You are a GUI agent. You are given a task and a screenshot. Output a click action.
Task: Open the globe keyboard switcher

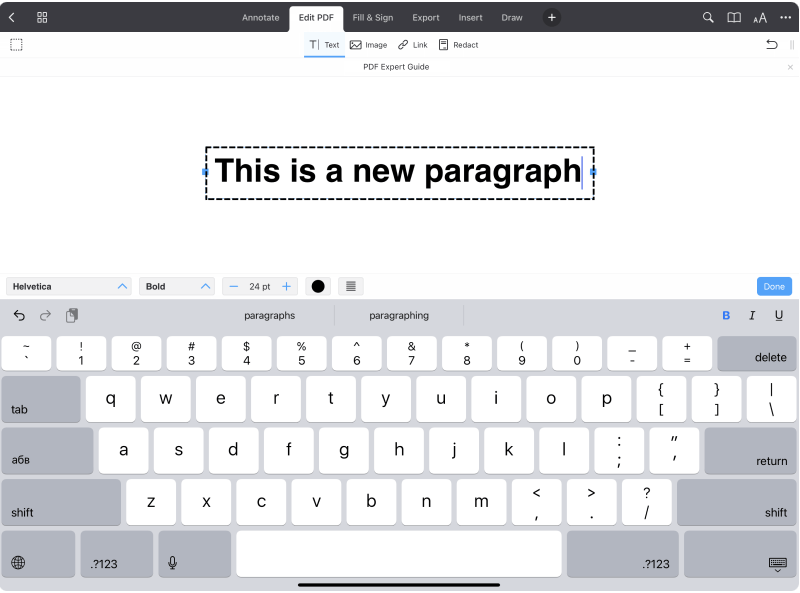coord(38,554)
